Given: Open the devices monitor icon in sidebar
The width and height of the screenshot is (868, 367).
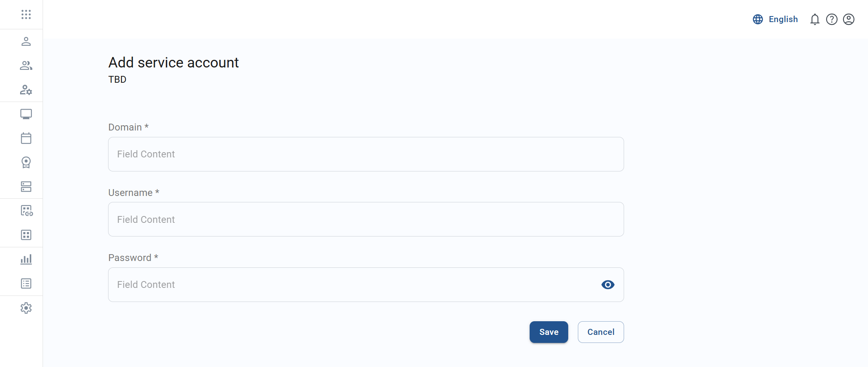Looking at the screenshot, I should (x=27, y=114).
